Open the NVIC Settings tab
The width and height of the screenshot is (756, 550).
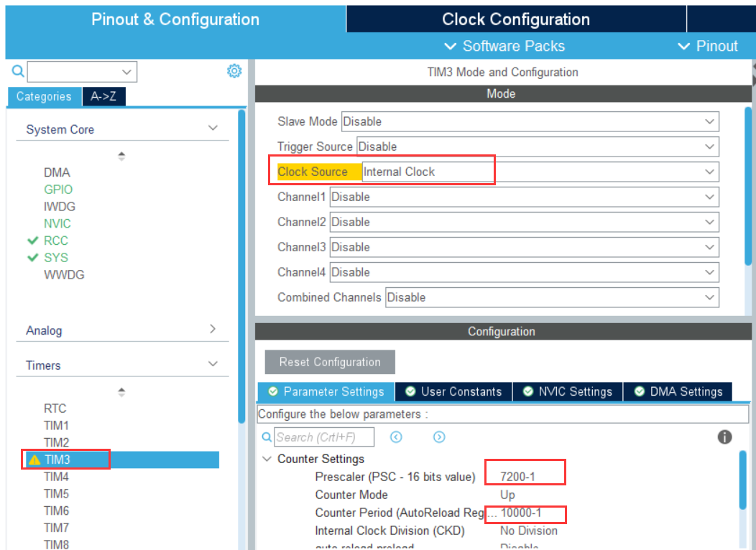coord(568,391)
